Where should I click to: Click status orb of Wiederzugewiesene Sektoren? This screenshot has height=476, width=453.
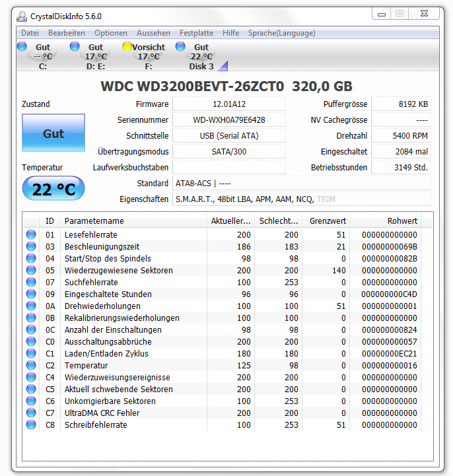pos(31,270)
